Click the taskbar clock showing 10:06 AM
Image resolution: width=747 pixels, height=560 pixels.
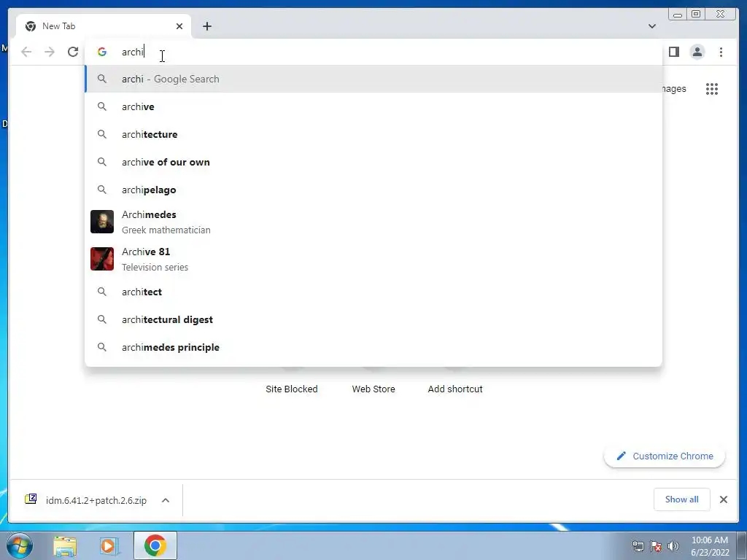[710, 546]
